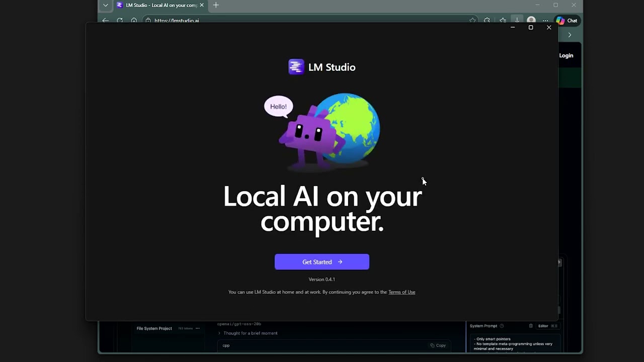The width and height of the screenshot is (644, 362).
Task: Close the LM Studio setup window
Action: click(549, 28)
